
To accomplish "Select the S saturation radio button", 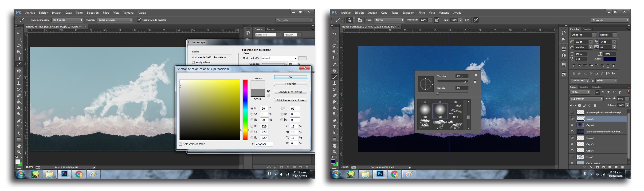I will coord(252,114).
